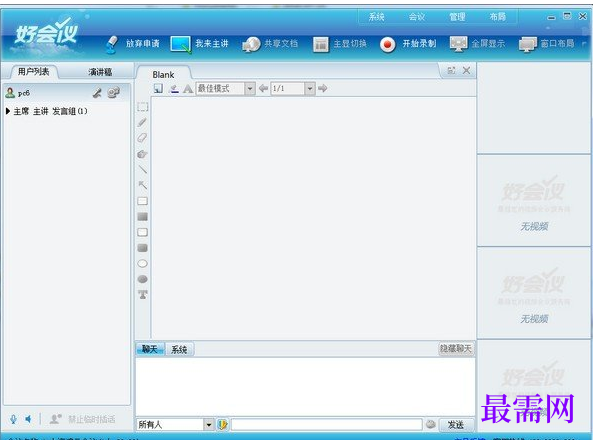This screenshot has height=440, width=593.
Task: Open the emoticon picker icon
Action: [430, 424]
